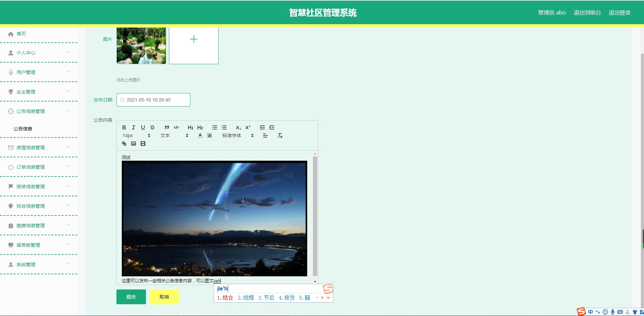
Task: Open the text alignment options
Action: click(x=265, y=135)
